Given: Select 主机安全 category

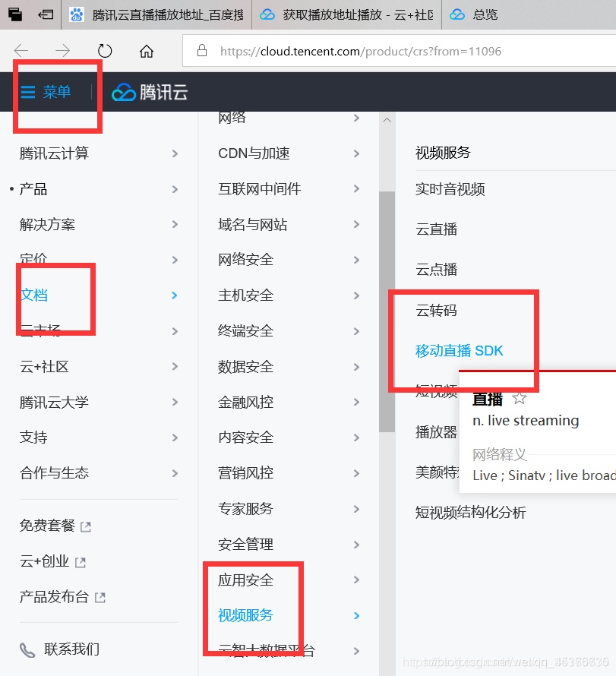Looking at the screenshot, I should 245,295.
